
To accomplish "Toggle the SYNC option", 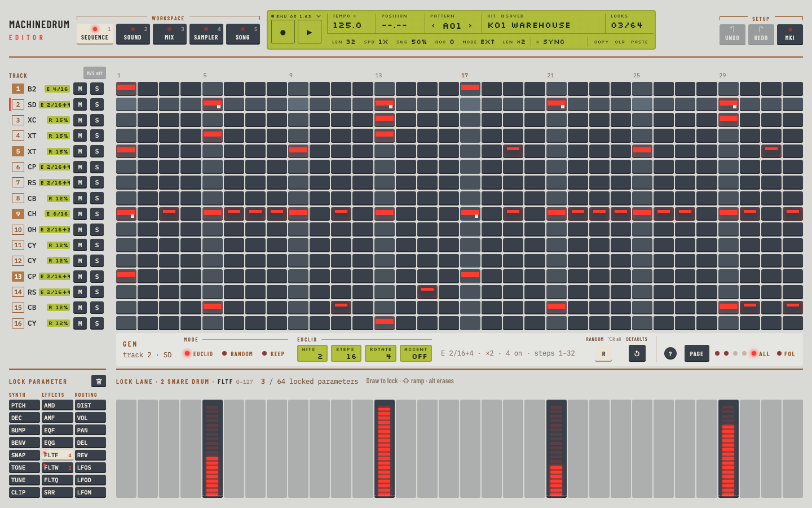I will (x=550, y=42).
